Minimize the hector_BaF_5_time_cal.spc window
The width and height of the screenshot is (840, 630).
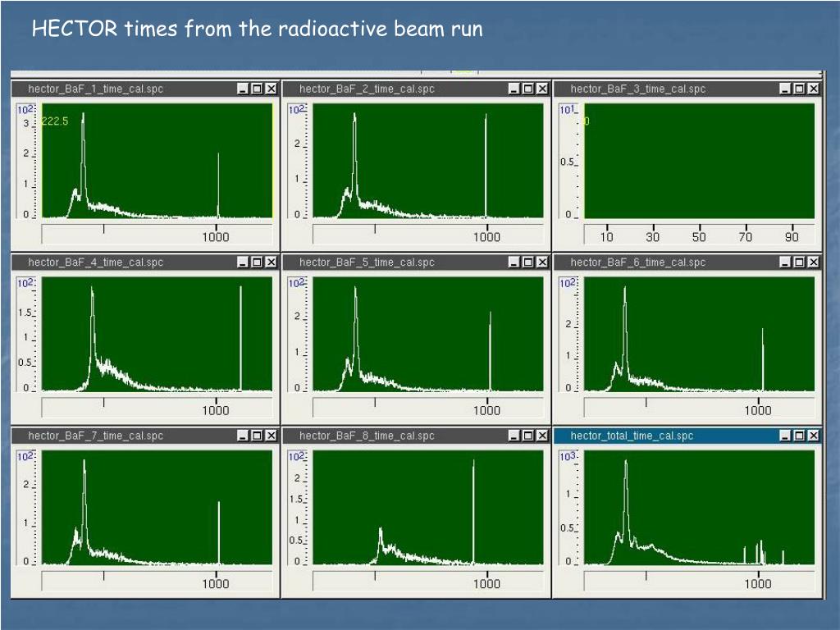pyautogui.click(x=514, y=262)
